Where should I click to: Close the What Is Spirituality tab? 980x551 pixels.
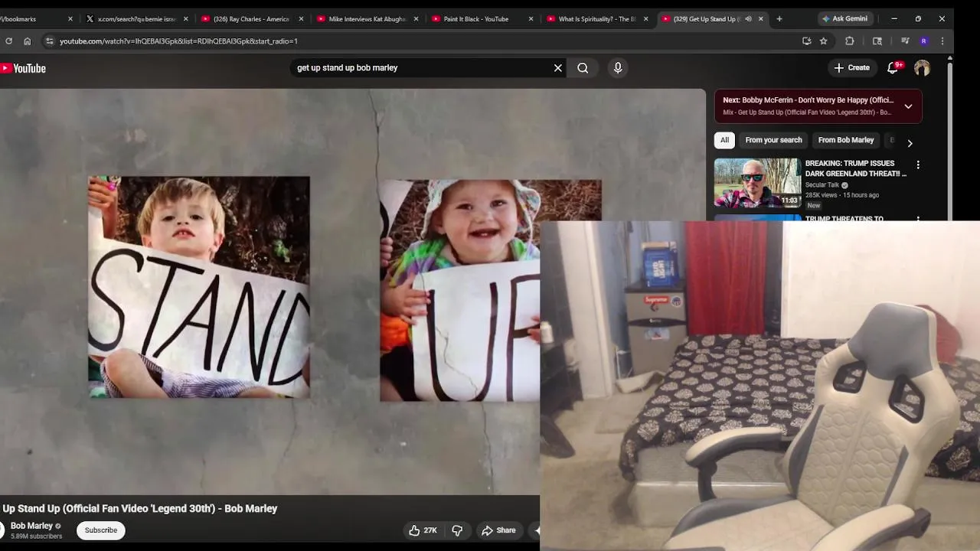coord(645,19)
